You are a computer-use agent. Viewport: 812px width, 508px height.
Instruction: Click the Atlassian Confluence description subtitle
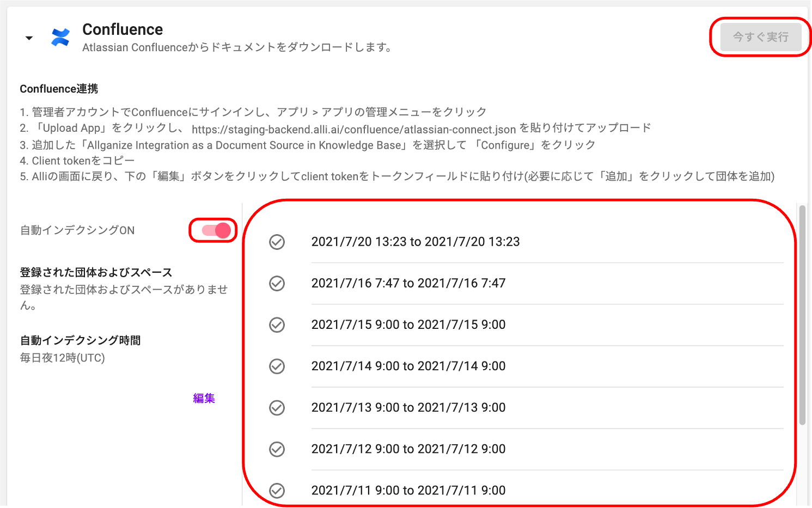pos(237,47)
